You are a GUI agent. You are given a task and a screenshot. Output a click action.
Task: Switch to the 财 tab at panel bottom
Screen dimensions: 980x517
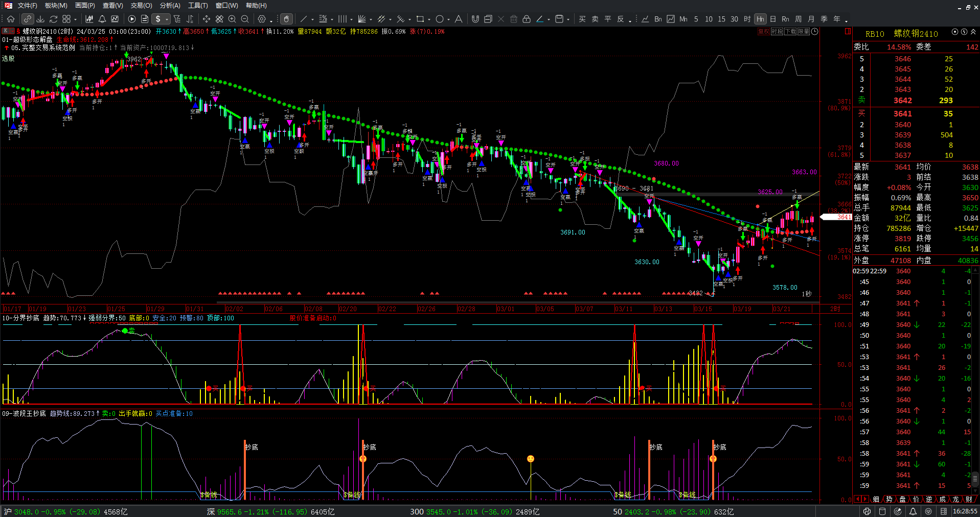pyautogui.click(x=969, y=499)
